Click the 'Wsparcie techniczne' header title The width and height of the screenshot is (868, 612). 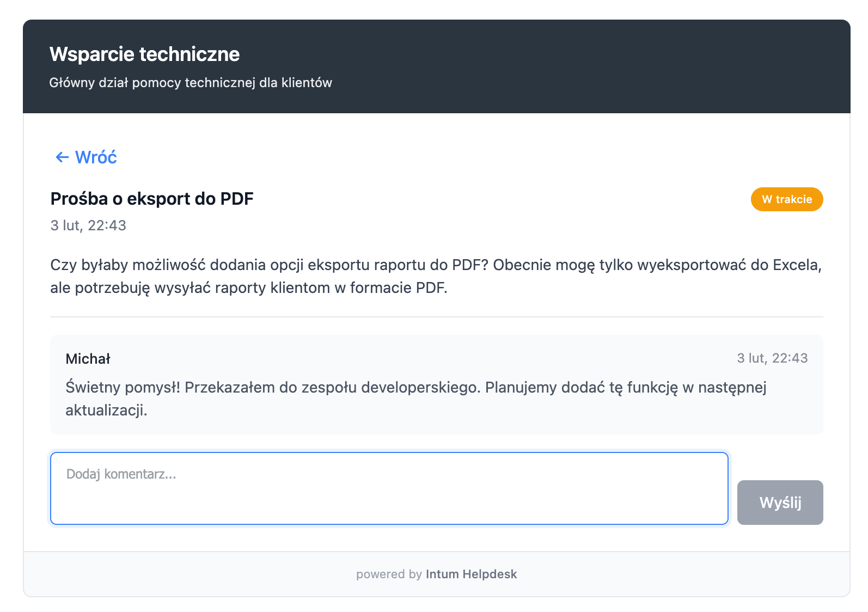144,54
